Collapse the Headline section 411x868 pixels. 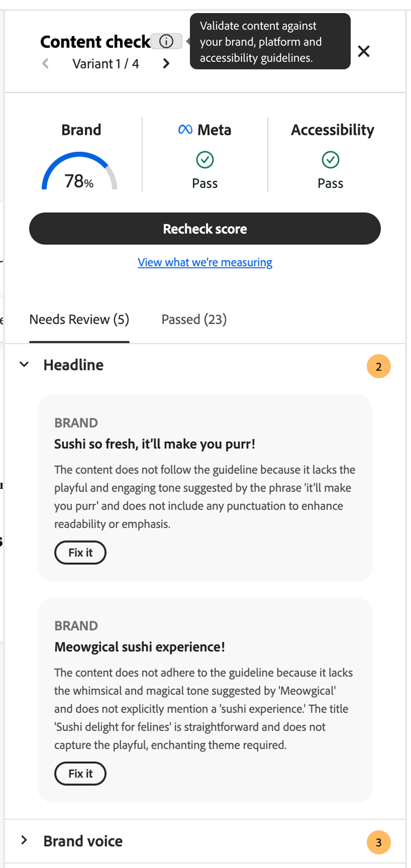pyautogui.click(x=24, y=365)
